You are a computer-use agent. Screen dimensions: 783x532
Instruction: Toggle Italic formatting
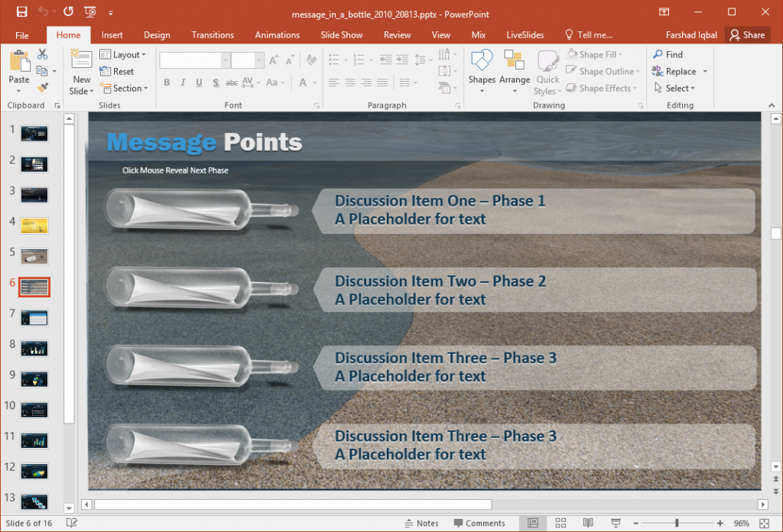tap(183, 83)
